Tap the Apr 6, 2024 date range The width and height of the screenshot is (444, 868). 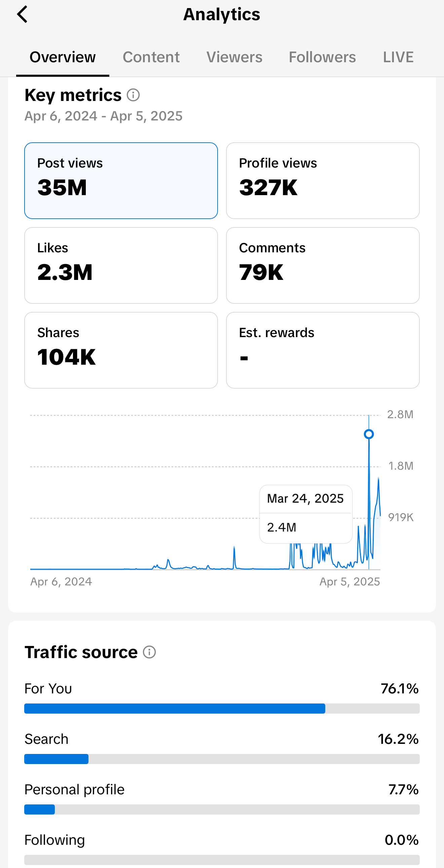[103, 116]
